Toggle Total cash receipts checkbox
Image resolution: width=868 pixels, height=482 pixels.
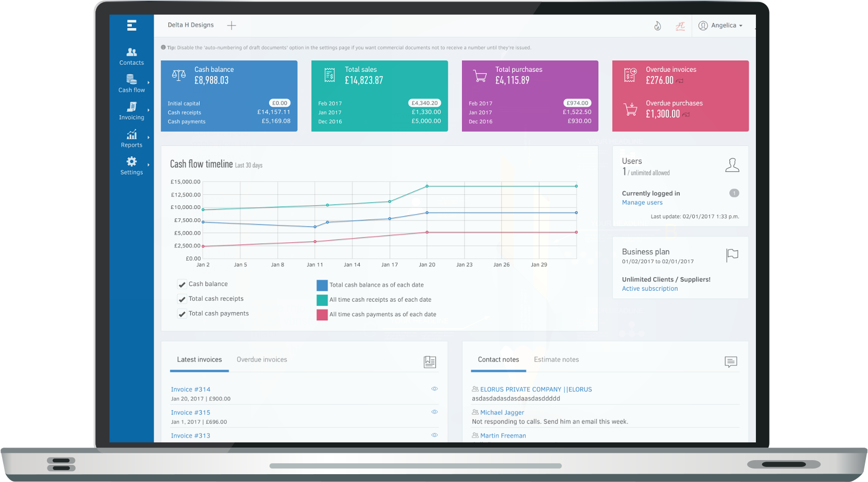[x=182, y=299]
